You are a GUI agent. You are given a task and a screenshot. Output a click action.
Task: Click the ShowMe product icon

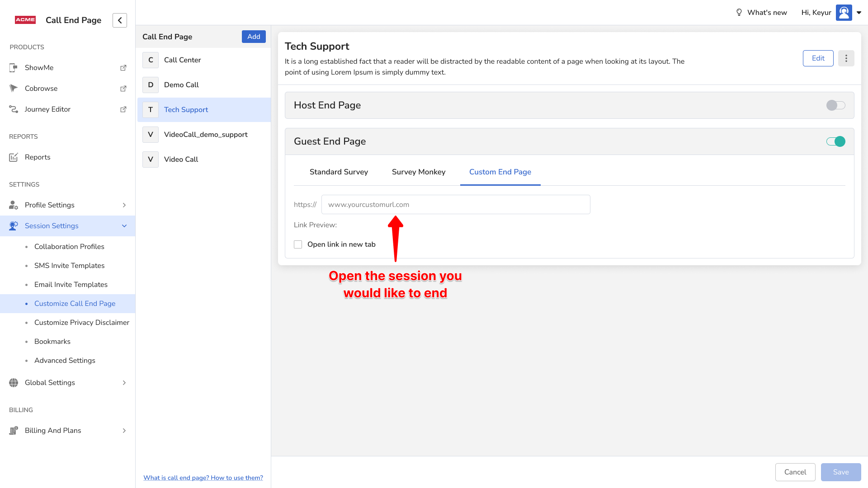pyautogui.click(x=14, y=68)
